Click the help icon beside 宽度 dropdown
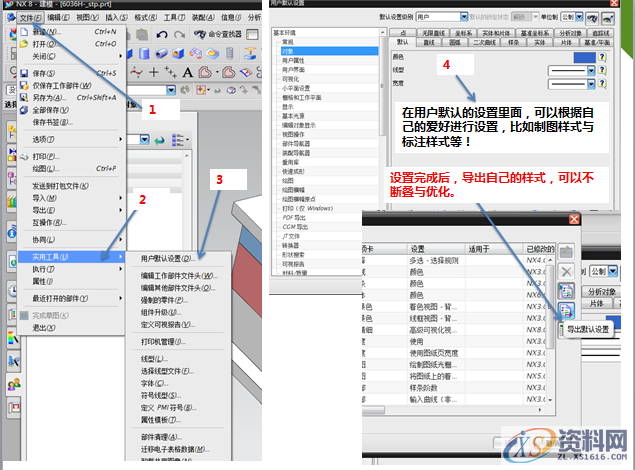 602,84
